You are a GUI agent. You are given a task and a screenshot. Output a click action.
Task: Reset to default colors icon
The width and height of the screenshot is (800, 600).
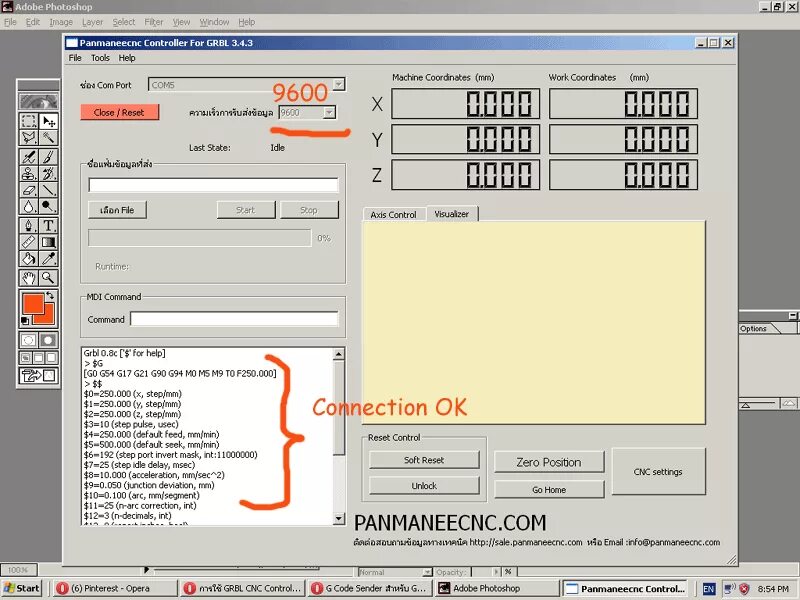[24, 321]
